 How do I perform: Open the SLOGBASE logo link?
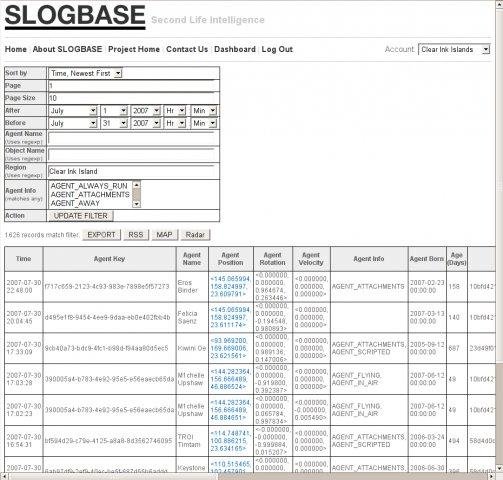[x=75, y=16]
